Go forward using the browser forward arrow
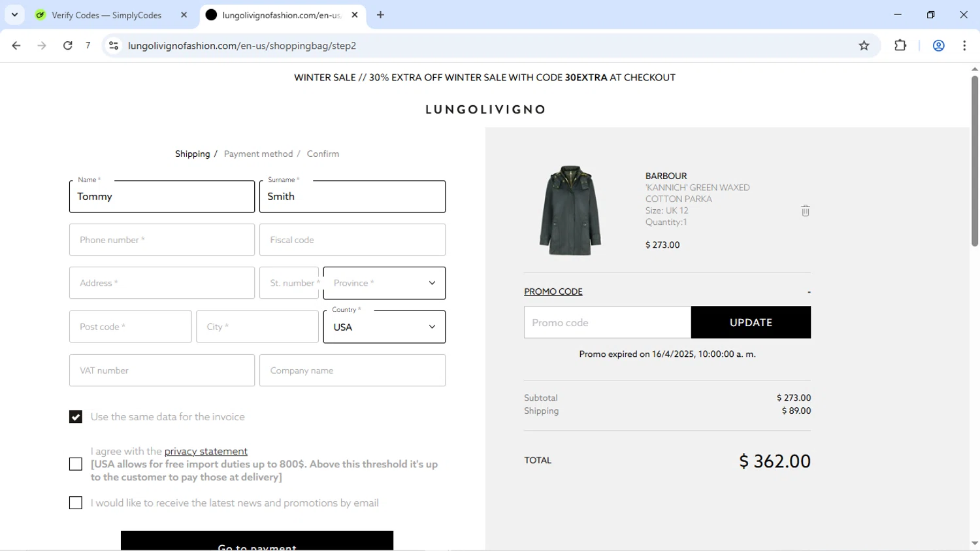 pos(42,46)
